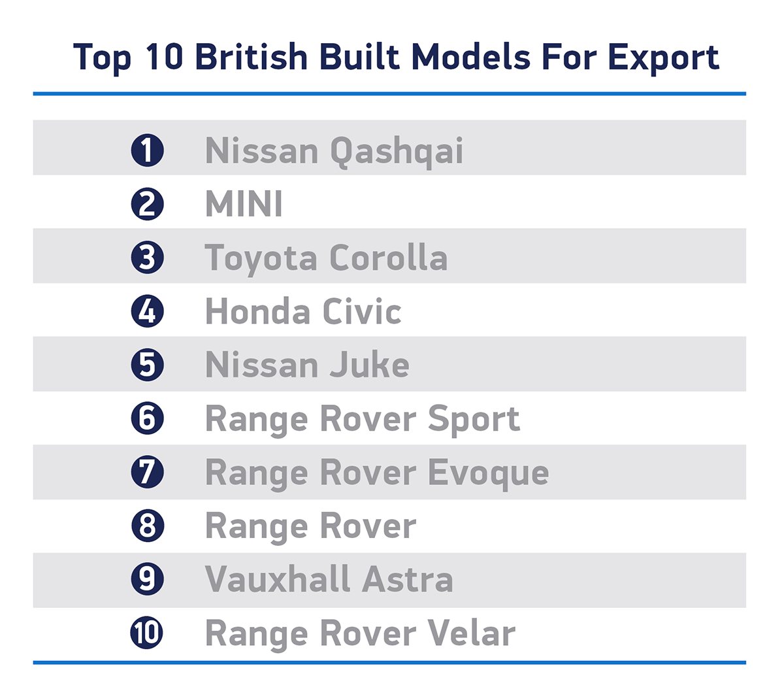Select the number 5 circle badge
784x691 pixels.
pos(147,365)
